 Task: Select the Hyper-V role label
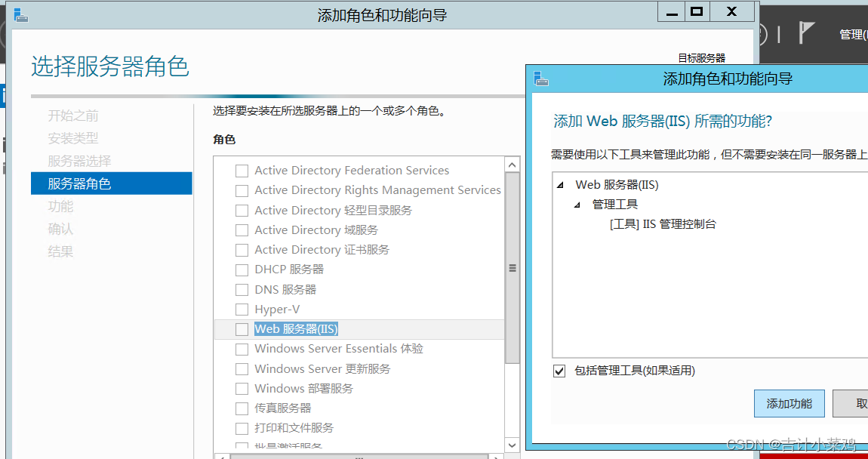[x=277, y=309]
